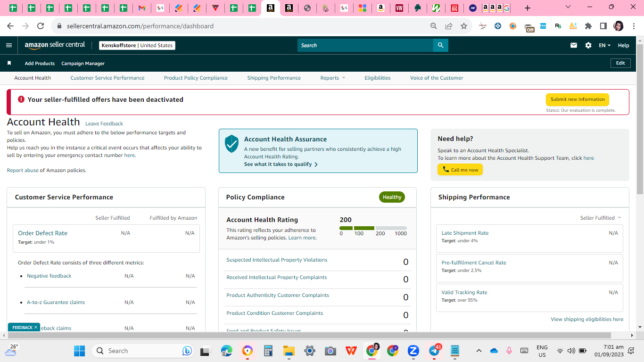Open Help in the header
The image size is (644, 362).
point(623,45)
